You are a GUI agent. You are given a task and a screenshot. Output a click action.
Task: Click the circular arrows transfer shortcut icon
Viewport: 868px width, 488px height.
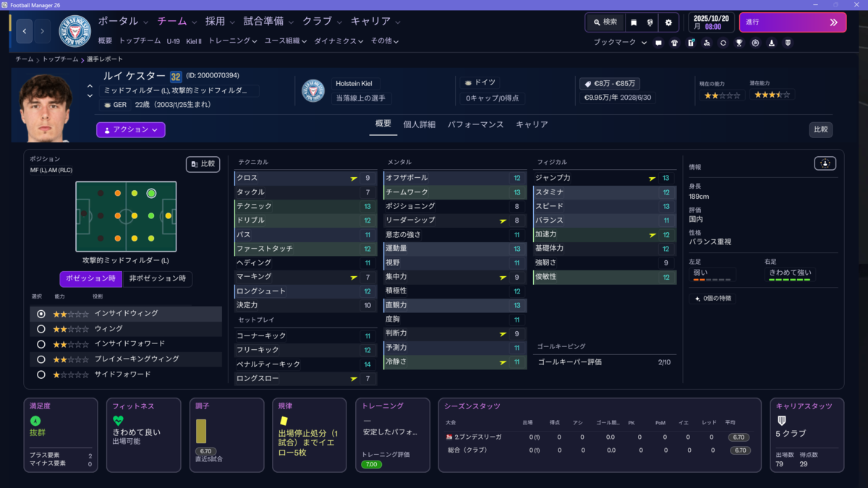(723, 43)
